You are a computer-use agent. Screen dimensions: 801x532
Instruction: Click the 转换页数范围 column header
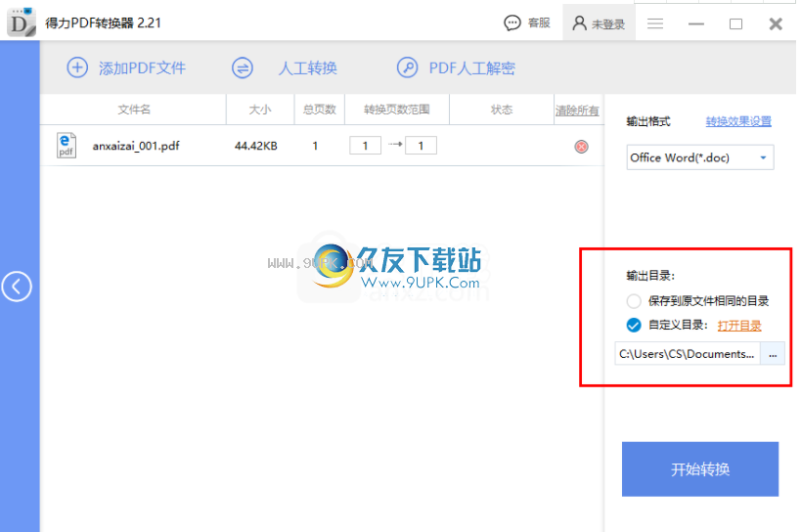(x=397, y=110)
